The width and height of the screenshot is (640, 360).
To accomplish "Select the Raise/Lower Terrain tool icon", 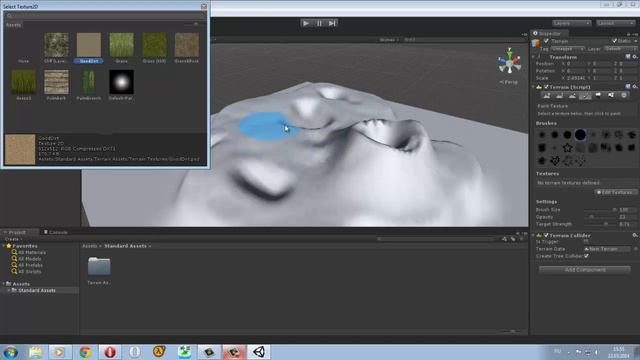I will tap(547, 96).
